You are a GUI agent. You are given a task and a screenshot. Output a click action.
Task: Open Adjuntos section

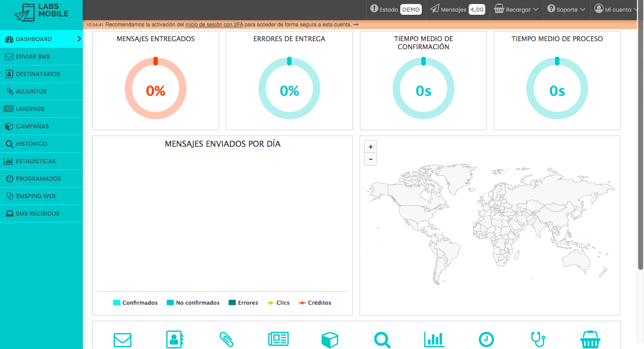tap(41, 92)
